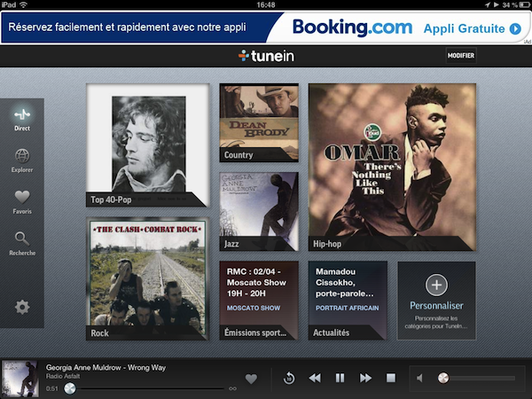Click the RMC Moscato Show headline
532x399 pixels.
coord(256,282)
